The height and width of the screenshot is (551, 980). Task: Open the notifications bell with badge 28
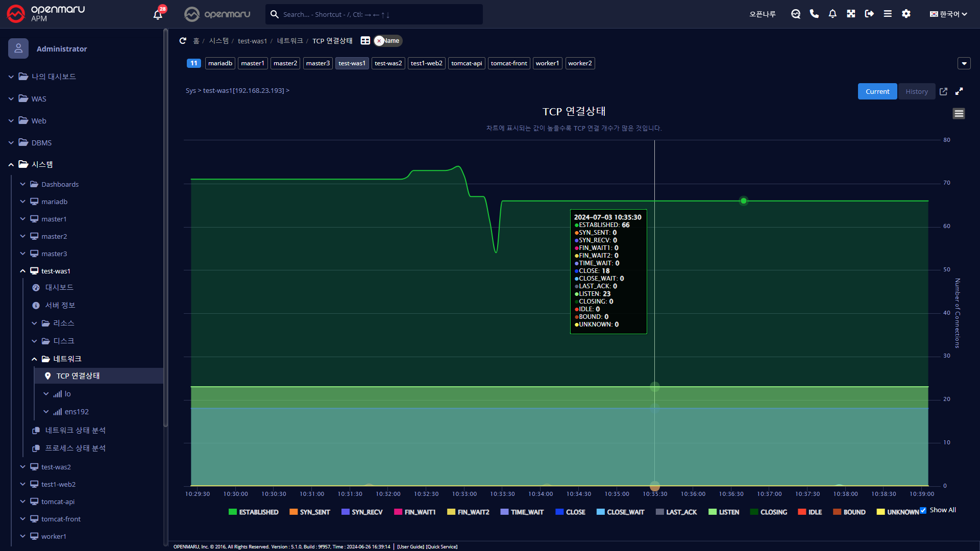pyautogui.click(x=158, y=14)
